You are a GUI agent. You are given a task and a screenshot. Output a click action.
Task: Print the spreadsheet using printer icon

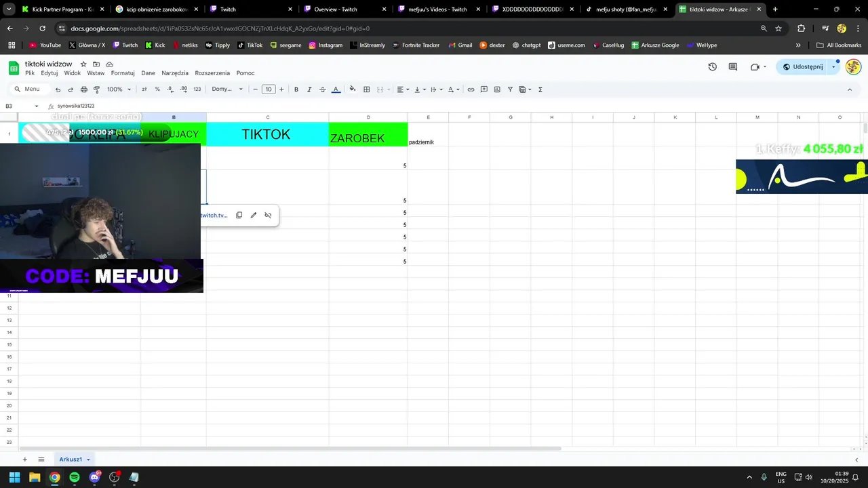point(84,89)
